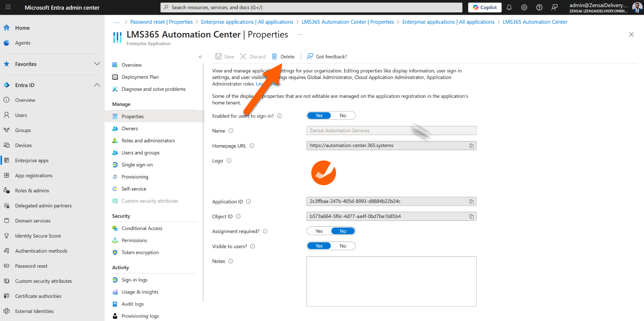Open the settings gear in top bar
The width and height of the screenshot is (644, 321).
(524, 7)
